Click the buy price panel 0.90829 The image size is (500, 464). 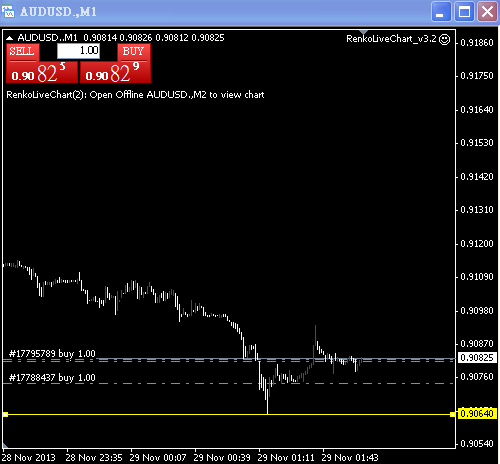115,72
